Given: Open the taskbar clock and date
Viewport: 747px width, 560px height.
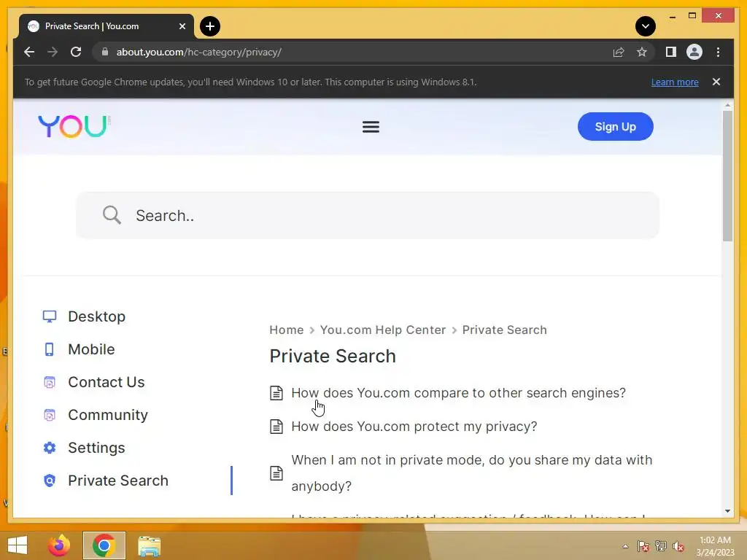Looking at the screenshot, I should coord(715,546).
